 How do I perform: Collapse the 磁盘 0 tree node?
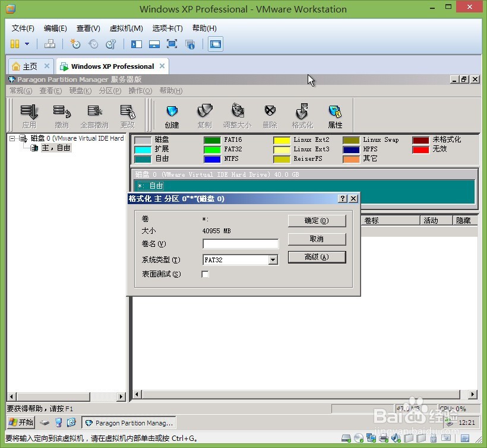coord(12,138)
